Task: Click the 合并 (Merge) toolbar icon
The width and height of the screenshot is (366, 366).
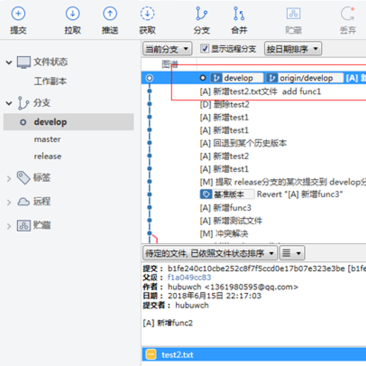Action: click(x=239, y=14)
